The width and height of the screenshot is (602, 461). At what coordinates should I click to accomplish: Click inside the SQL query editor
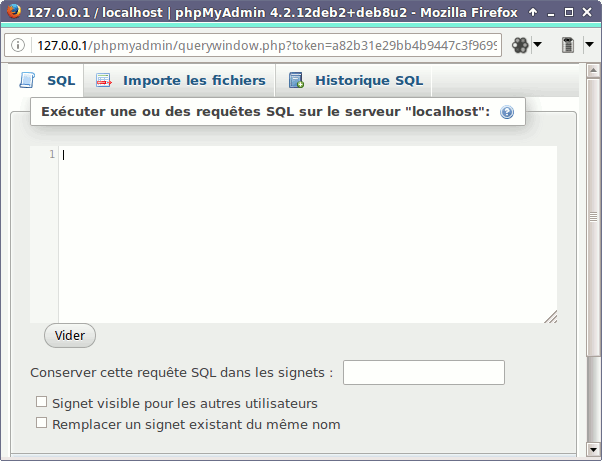tap(308, 234)
